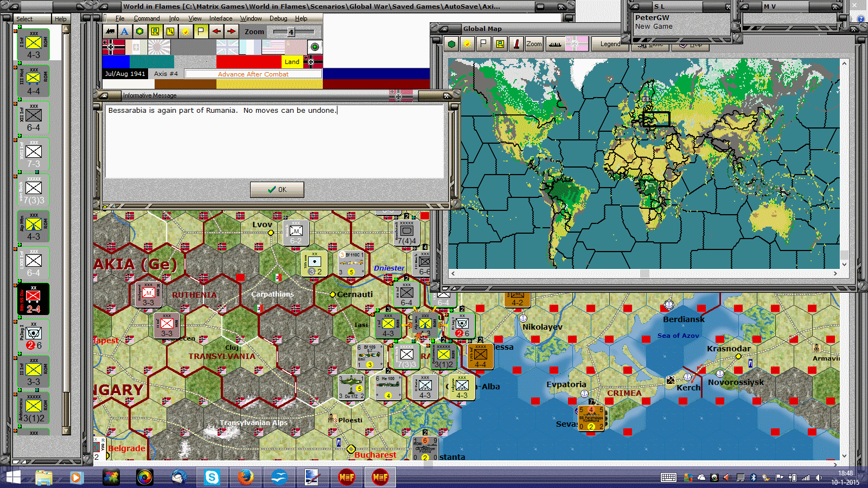The image size is (868, 488).
Task: Click the yellow Land phase indicator
Action: 292,62
